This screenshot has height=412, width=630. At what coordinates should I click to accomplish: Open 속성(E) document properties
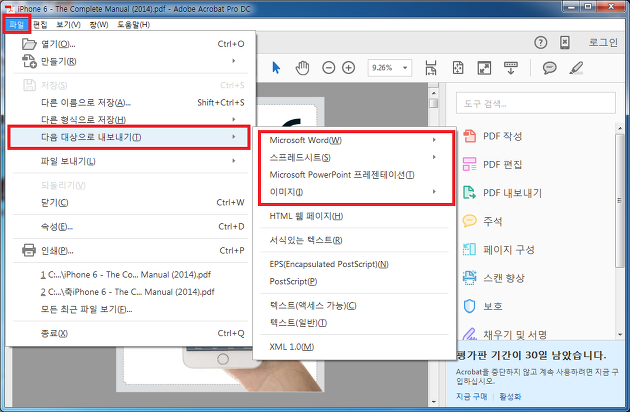click(x=131, y=227)
